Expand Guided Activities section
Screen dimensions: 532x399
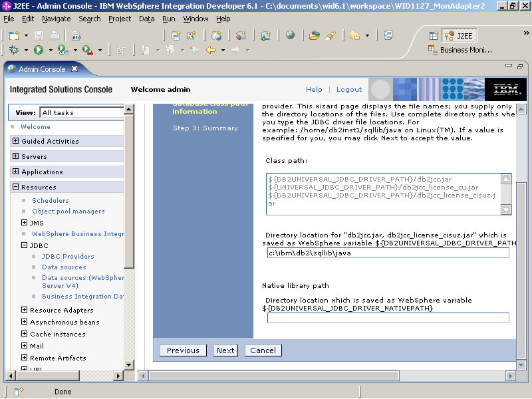(x=15, y=140)
